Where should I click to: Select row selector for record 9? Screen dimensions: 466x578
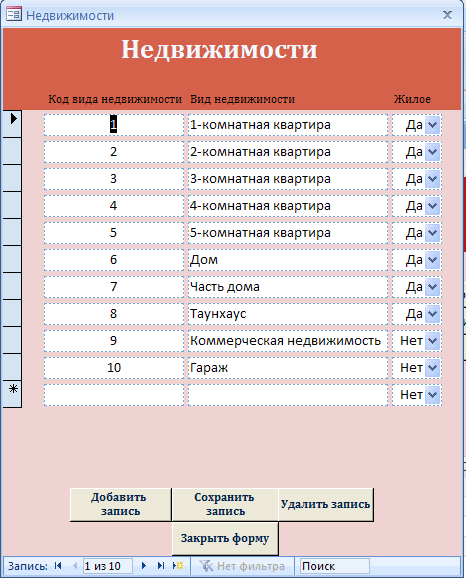pos(12,340)
